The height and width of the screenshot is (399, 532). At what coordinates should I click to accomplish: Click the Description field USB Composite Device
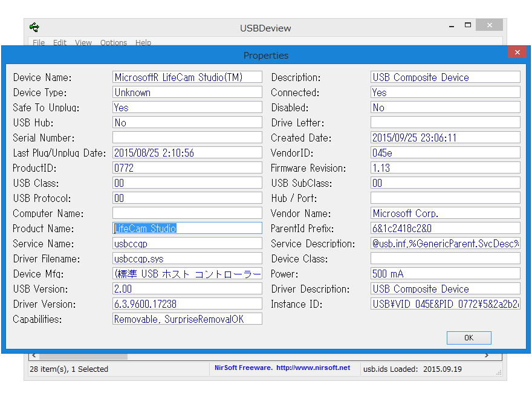446,77
